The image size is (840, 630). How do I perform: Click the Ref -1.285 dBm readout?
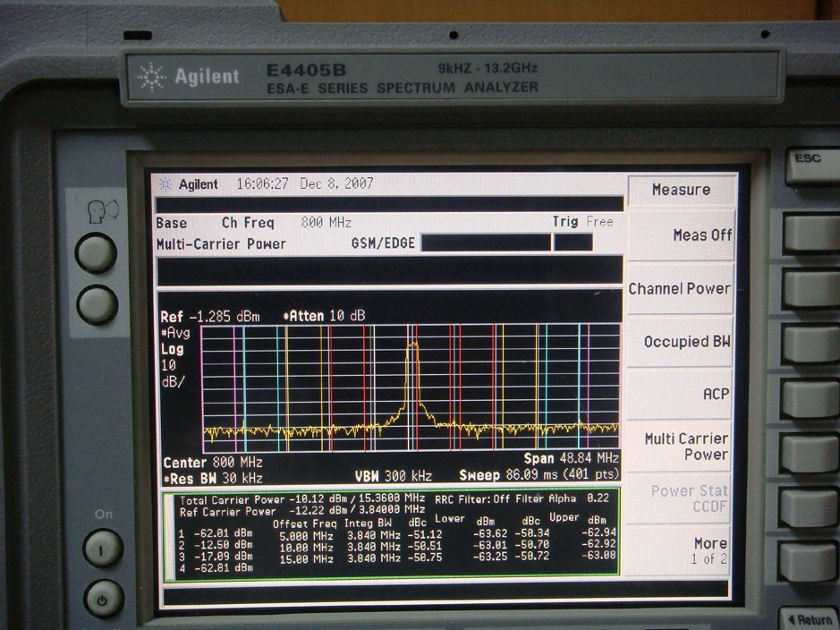point(210,317)
